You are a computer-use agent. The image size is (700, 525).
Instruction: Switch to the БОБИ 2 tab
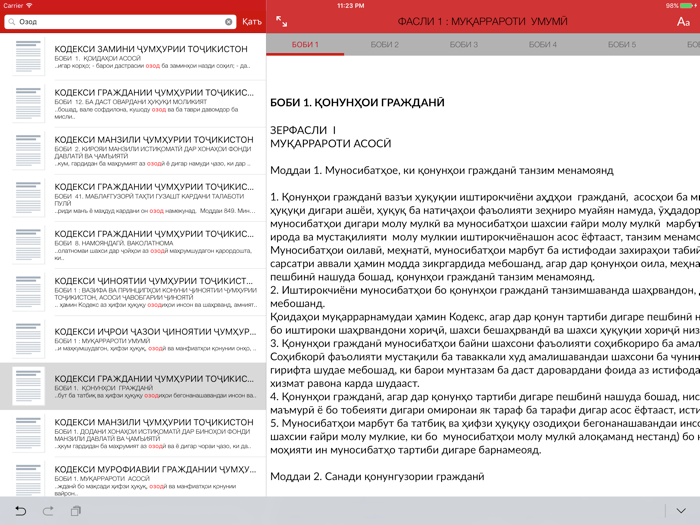[384, 45]
